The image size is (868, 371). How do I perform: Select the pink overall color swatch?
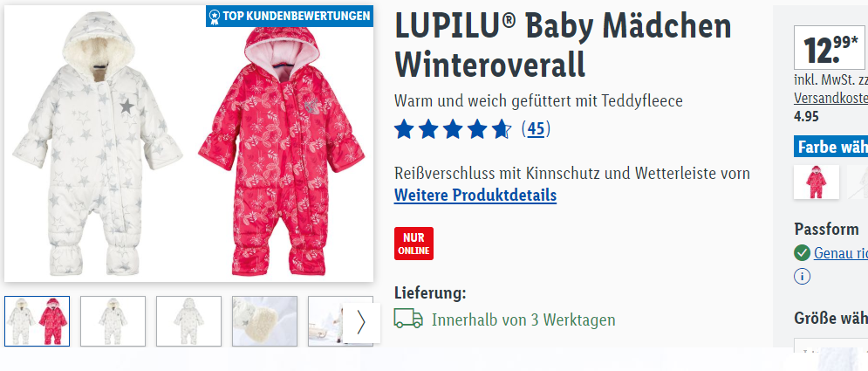pos(816,182)
